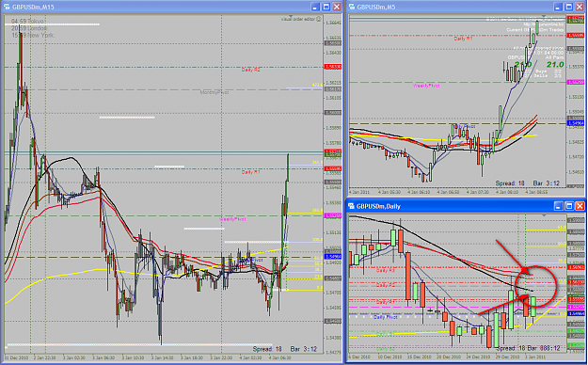Select the 'Daily R1' label in M5 chart
588x365 pixels.
pos(463,39)
